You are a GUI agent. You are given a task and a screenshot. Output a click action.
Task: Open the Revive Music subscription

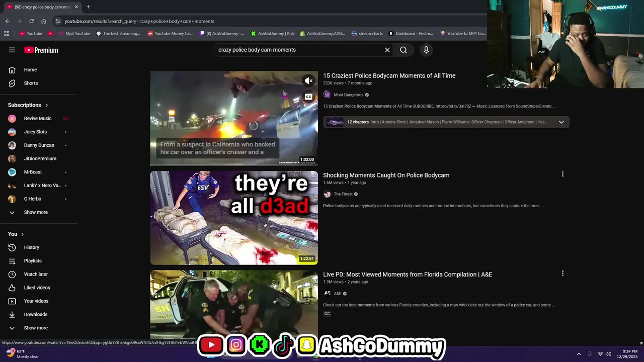click(x=38, y=118)
